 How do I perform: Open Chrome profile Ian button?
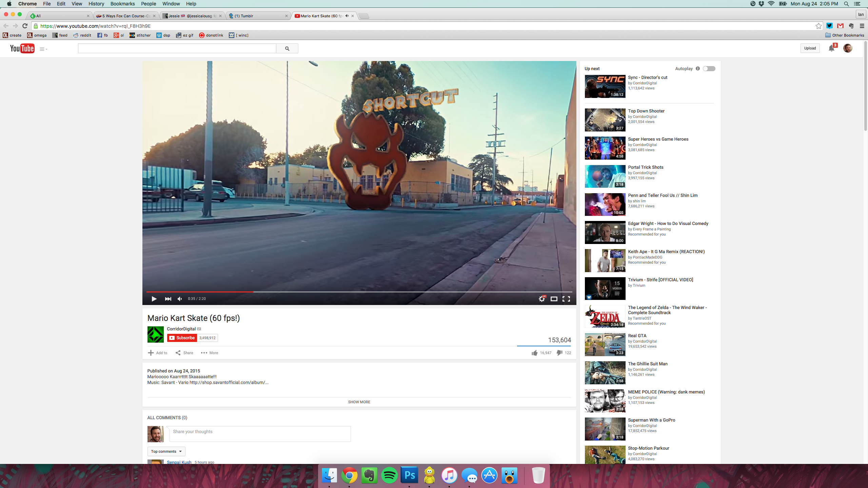tap(861, 14)
